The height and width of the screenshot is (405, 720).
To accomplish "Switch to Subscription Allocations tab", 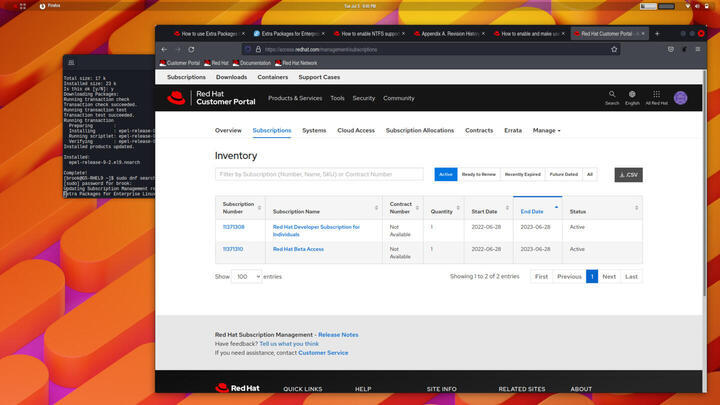I will [420, 130].
